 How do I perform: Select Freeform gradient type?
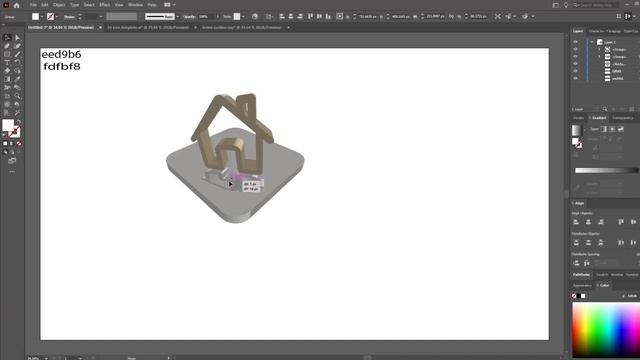(621, 129)
